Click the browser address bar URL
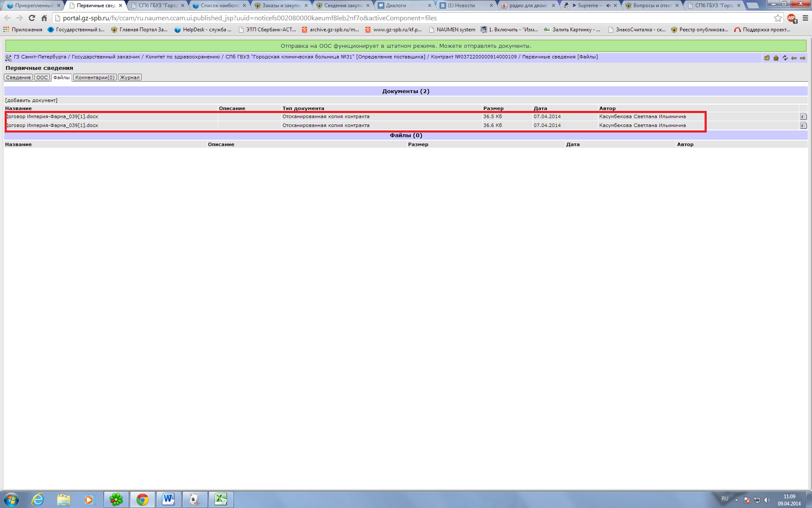 pyautogui.click(x=250, y=18)
